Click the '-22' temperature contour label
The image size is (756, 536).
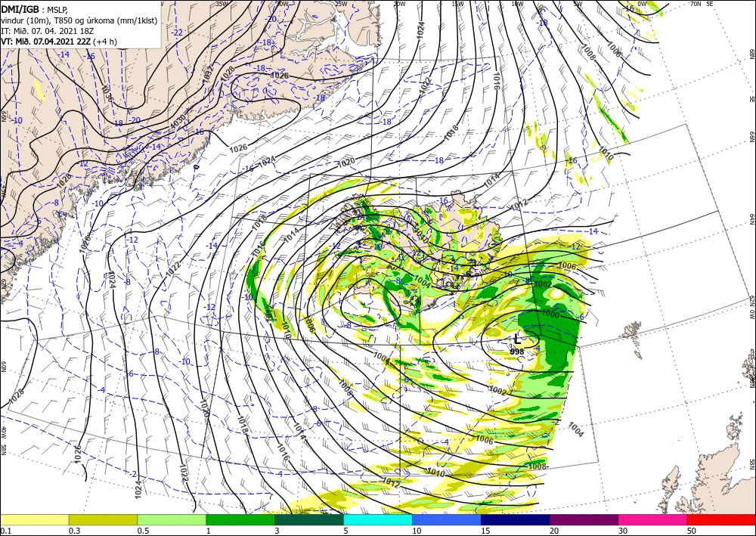[178, 33]
